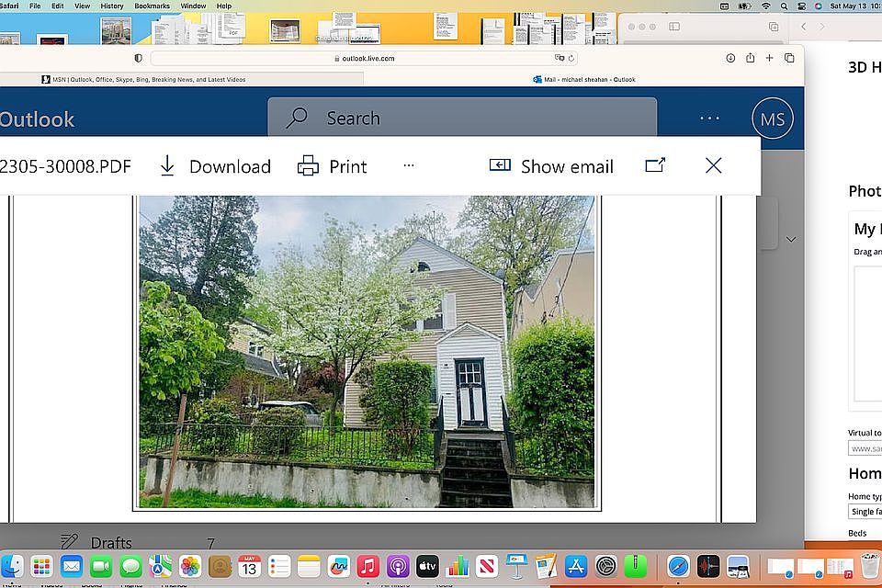
Task: Open Numbers from the Dock
Action: pos(458,566)
